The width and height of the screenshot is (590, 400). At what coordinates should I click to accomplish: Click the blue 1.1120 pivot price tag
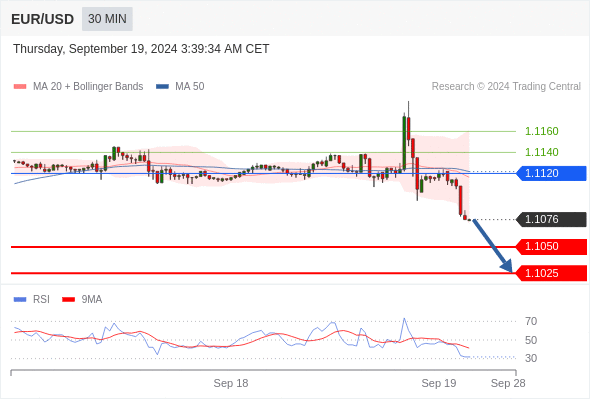pos(551,173)
